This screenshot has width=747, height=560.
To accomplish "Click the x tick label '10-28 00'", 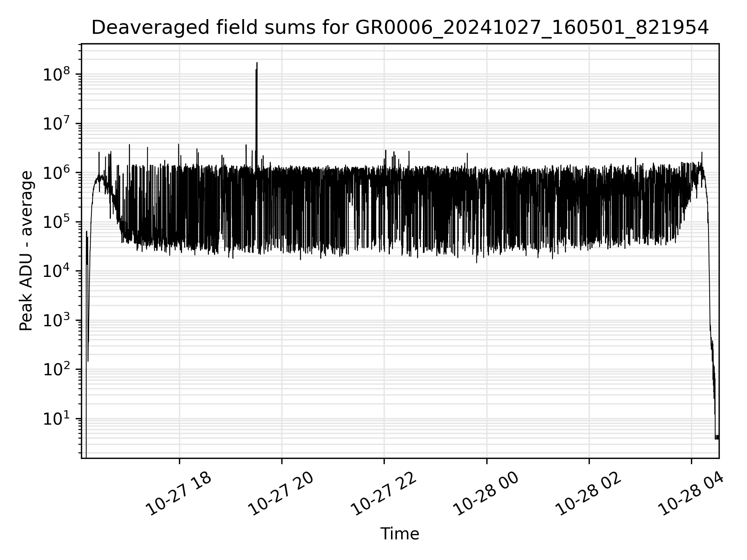I will (486, 494).
